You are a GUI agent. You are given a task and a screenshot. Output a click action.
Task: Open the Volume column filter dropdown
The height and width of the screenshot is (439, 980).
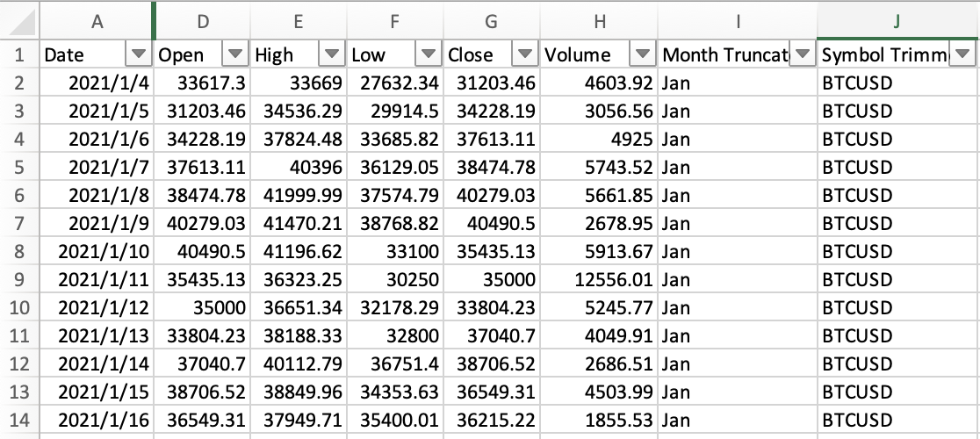(x=643, y=54)
